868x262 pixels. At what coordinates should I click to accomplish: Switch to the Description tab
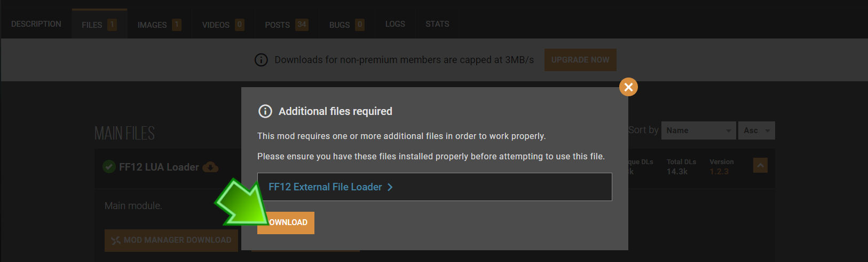[36, 24]
